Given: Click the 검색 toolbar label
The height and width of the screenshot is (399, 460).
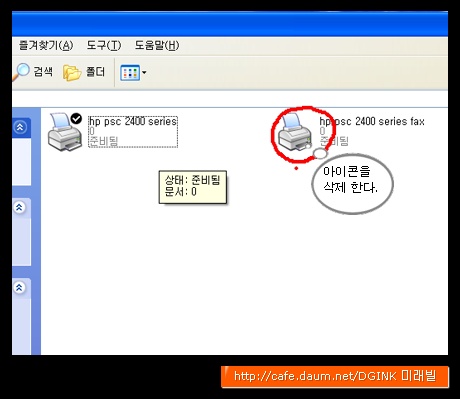Looking at the screenshot, I should (x=43, y=71).
